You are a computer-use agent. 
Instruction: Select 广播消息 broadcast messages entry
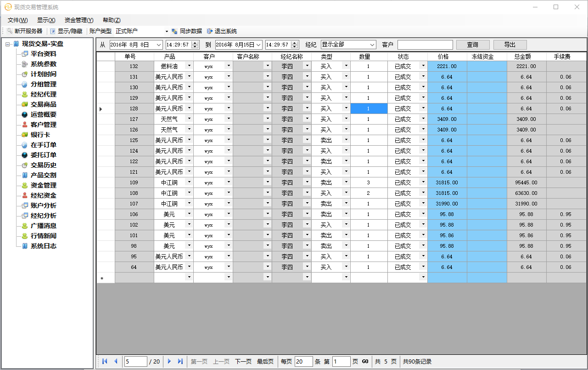coord(44,226)
